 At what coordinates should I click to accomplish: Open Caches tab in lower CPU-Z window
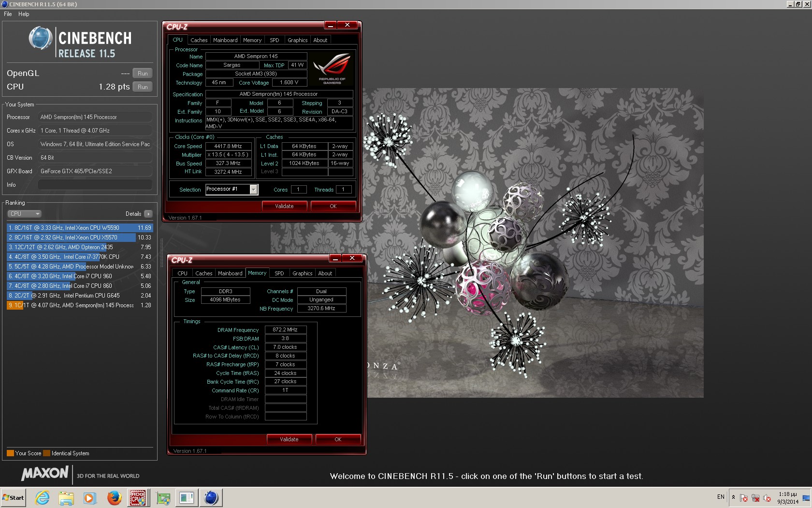(x=203, y=273)
